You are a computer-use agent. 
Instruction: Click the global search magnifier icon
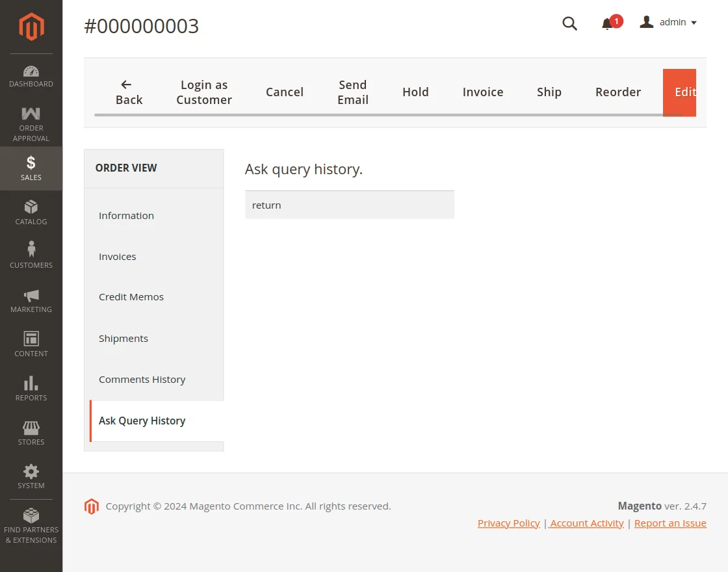(x=569, y=23)
